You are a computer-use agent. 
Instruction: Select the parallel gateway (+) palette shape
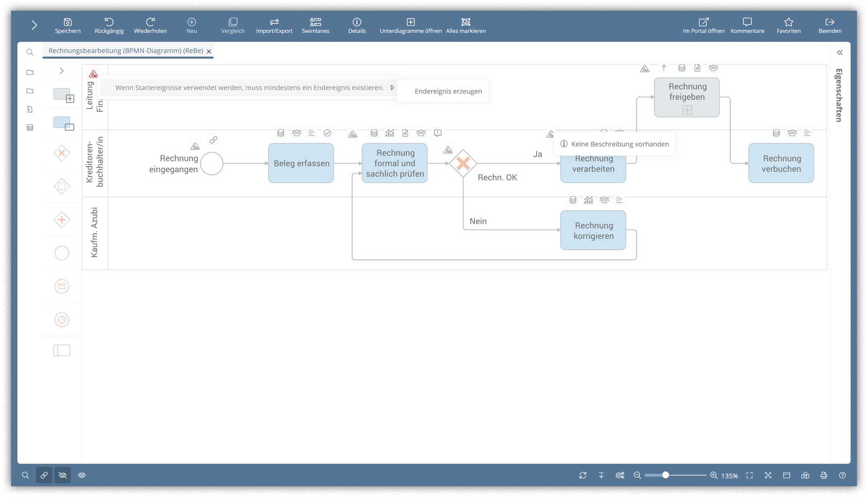pos(62,220)
